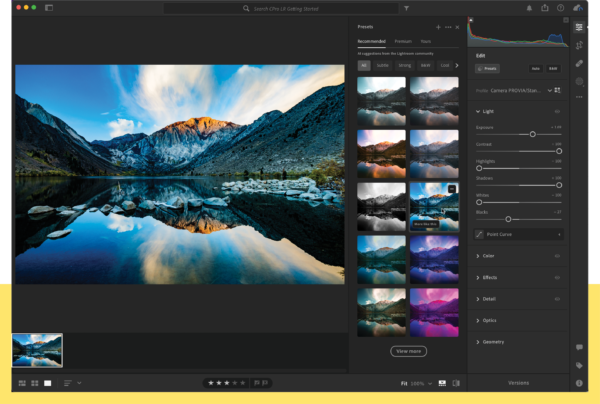Browse profiles with the grid icon
600x404 pixels.
pyautogui.click(x=558, y=90)
